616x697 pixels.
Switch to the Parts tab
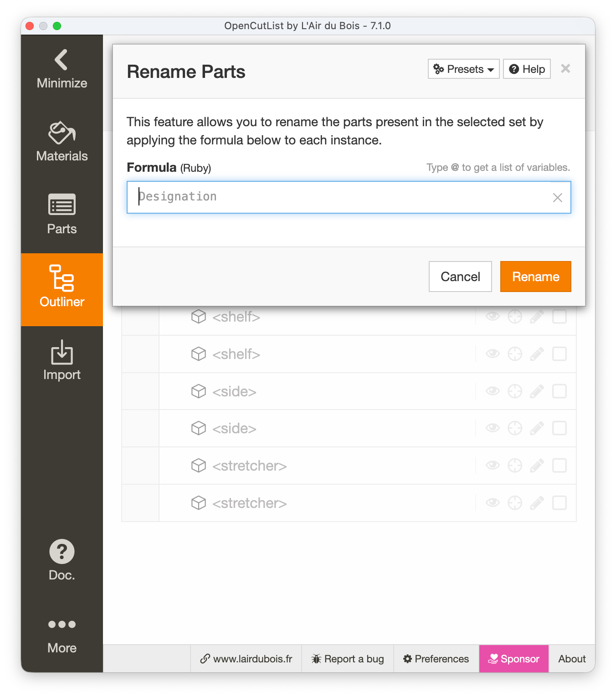point(62,215)
